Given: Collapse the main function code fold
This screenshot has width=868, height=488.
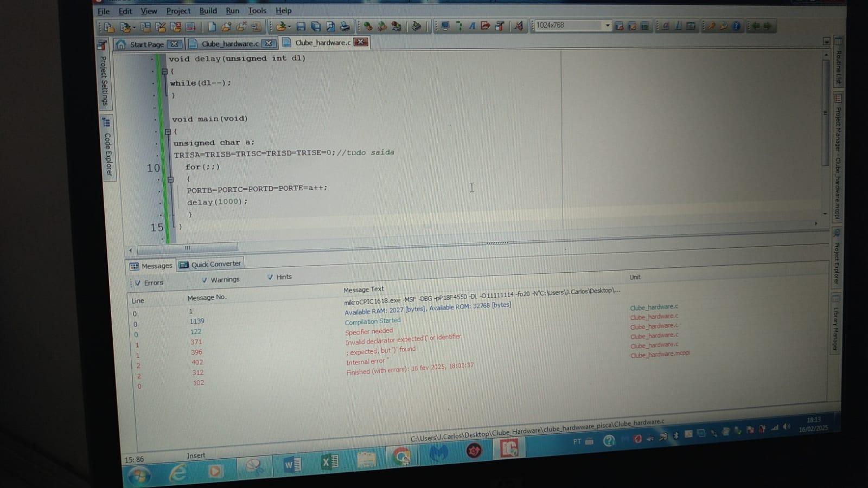Looking at the screenshot, I should [x=168, y=132].
